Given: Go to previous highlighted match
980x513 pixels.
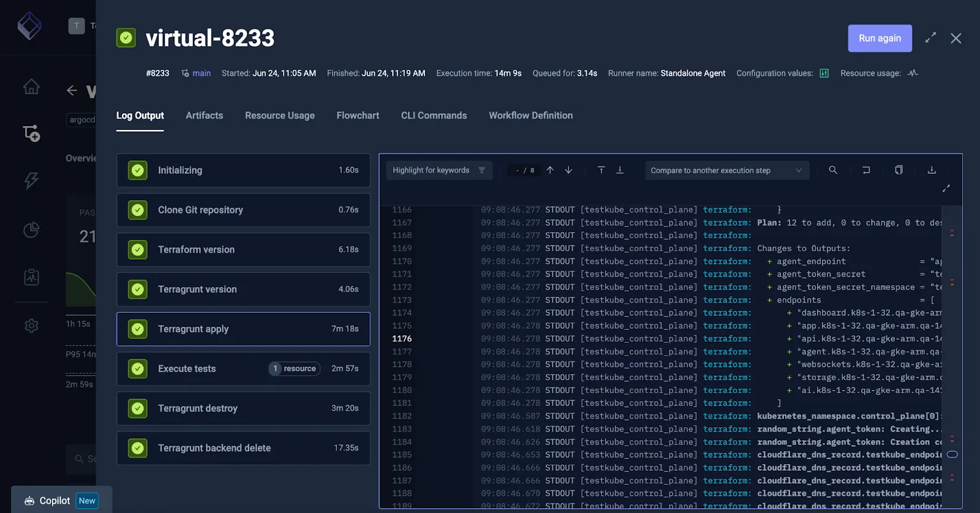Looking at the screenshot, I should click(x=550, y=170).
